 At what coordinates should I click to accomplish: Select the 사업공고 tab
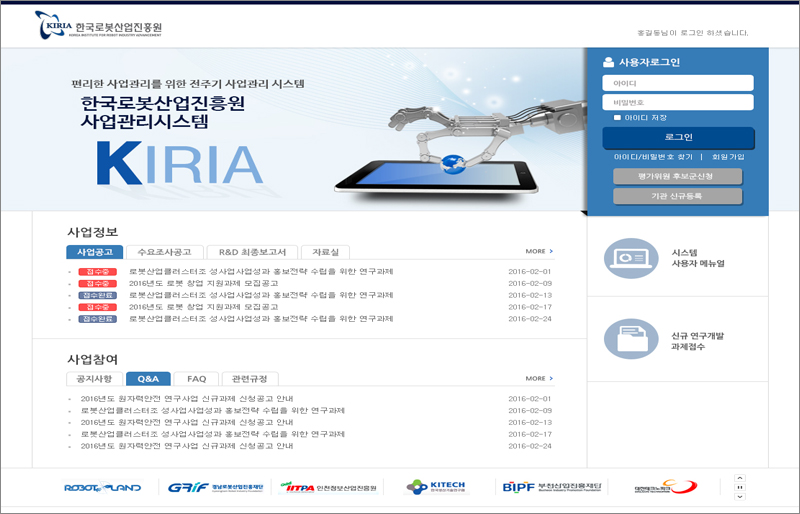pyautogui.click(x=94, y=252)
